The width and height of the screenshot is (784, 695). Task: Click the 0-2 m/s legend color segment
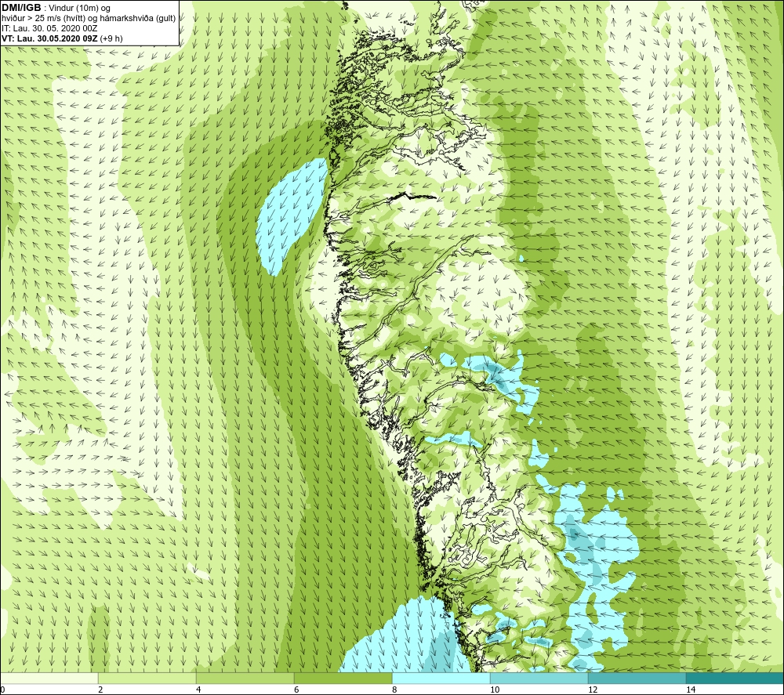[49, 678]
